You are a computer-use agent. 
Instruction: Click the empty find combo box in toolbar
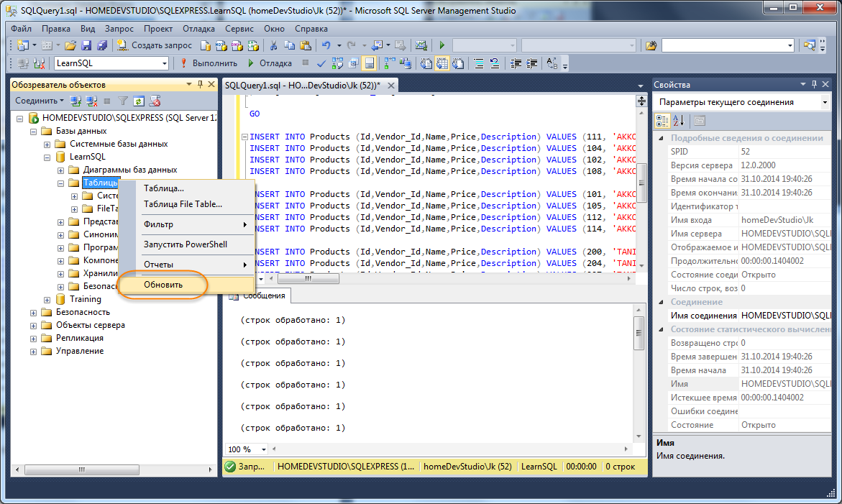pos(728,45)
